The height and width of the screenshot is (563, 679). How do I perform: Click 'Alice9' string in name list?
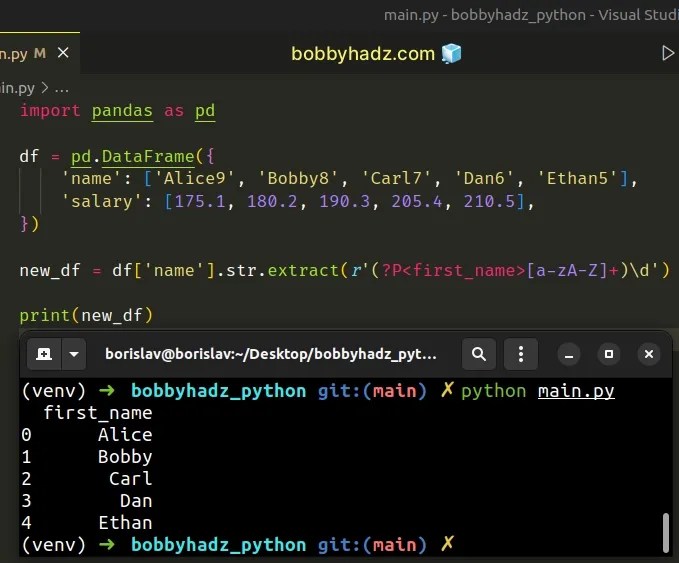(194, 178)
